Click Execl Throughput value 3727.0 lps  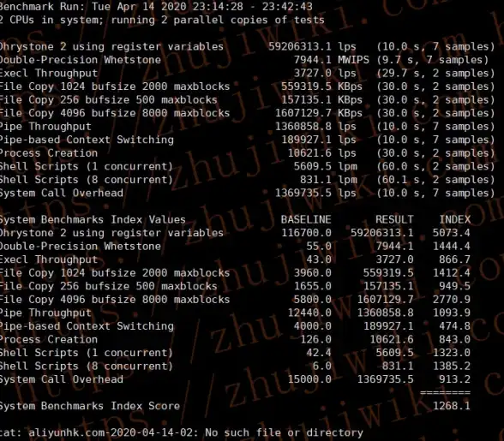(325, 74)
